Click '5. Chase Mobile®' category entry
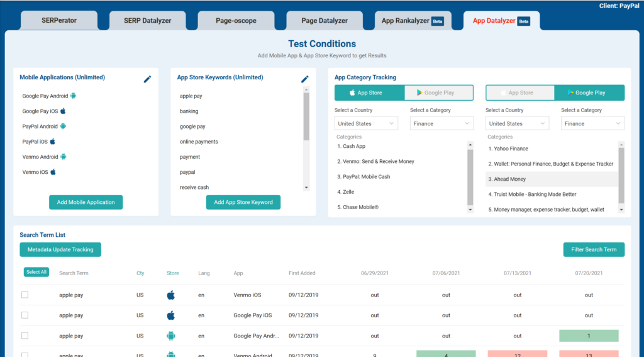This screenshot has width=644, height=357. click(358, 207)
